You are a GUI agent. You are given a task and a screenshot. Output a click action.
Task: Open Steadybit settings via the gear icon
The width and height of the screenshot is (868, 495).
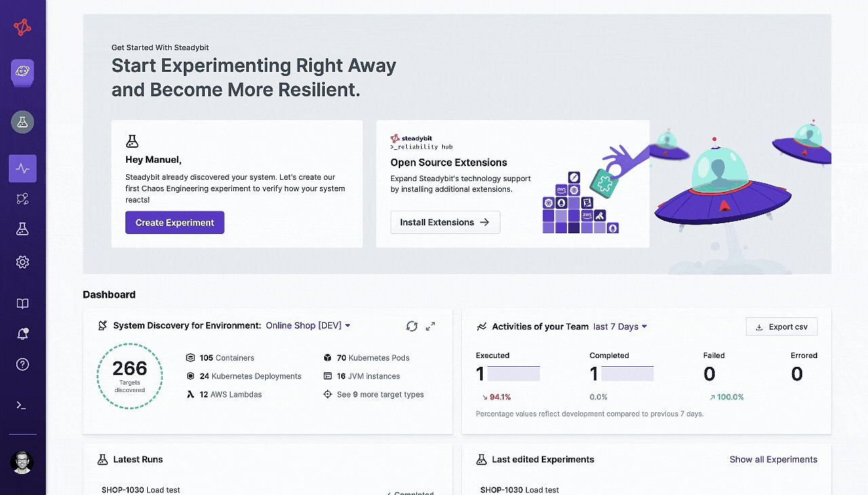click(22, 261)
